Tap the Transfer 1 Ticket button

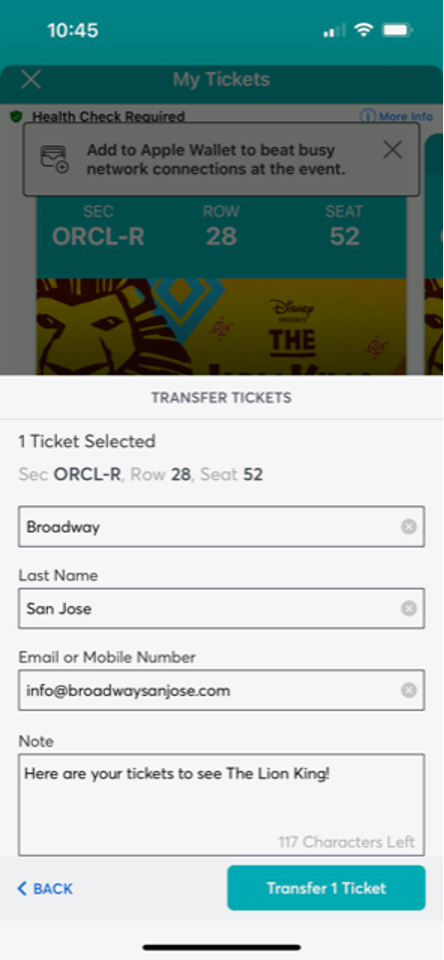[326, 888]
